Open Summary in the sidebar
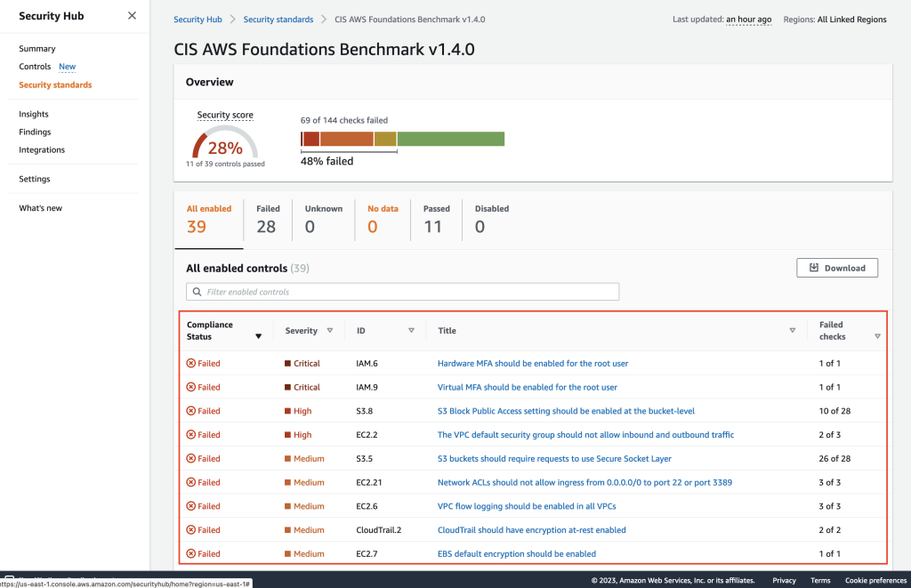The width and height of the screenshot is (911, 588). [x=37, y=49]
